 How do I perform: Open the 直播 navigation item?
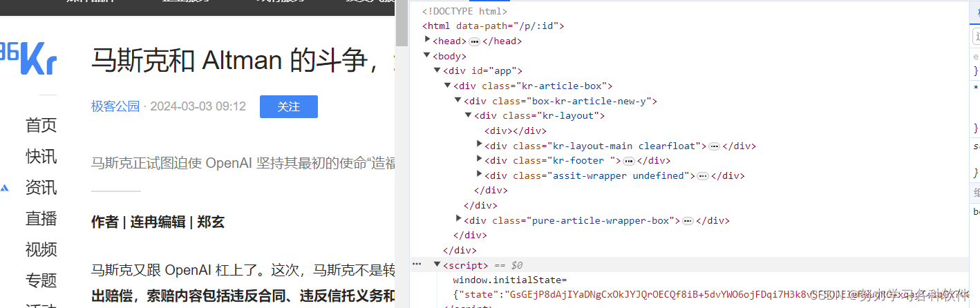tap(41, 218)
